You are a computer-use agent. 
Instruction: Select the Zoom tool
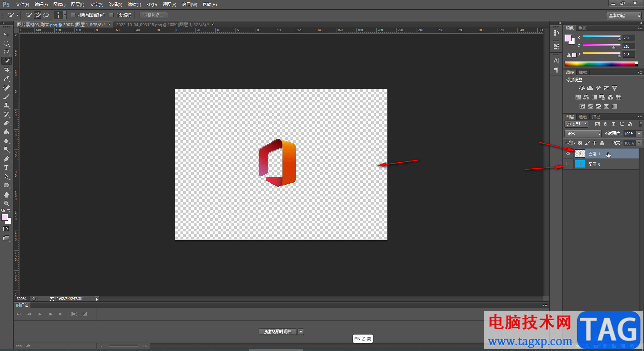(x=6, y=204)
